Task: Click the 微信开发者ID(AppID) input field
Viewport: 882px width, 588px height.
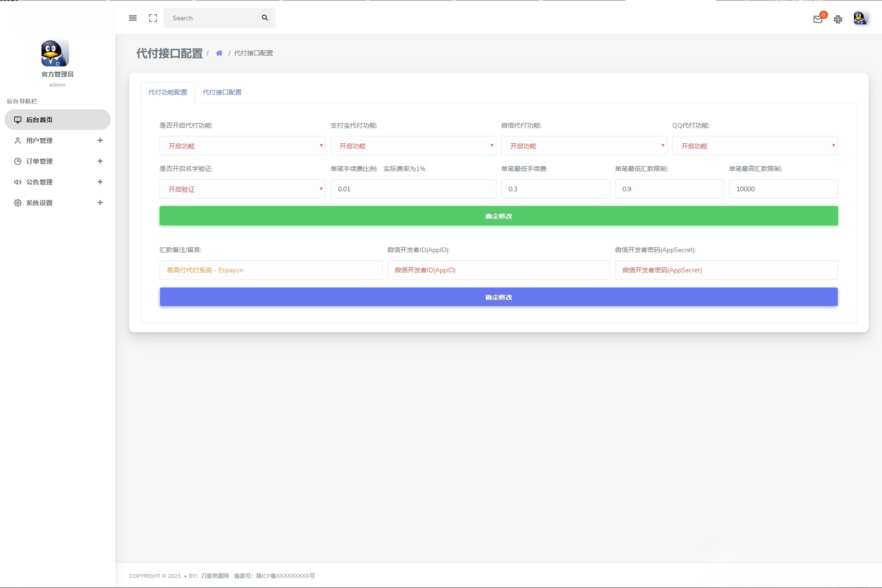Action: pos(498,270)
